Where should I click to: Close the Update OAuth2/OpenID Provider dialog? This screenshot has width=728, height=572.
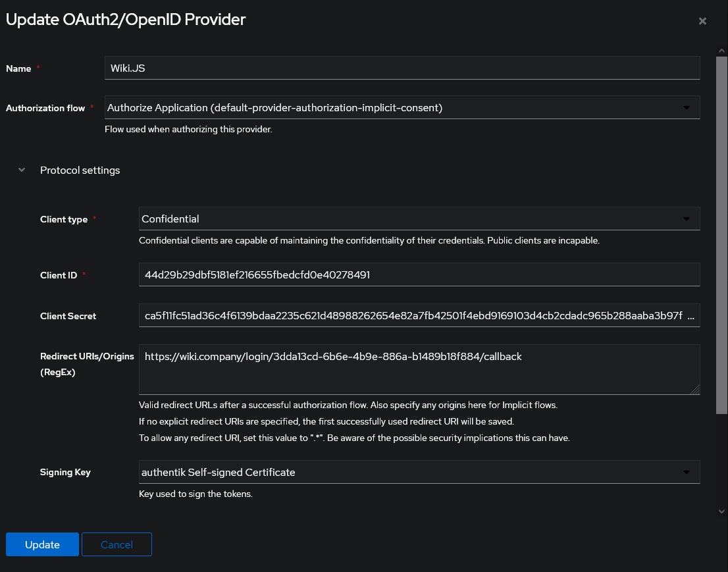pos(702,21)
